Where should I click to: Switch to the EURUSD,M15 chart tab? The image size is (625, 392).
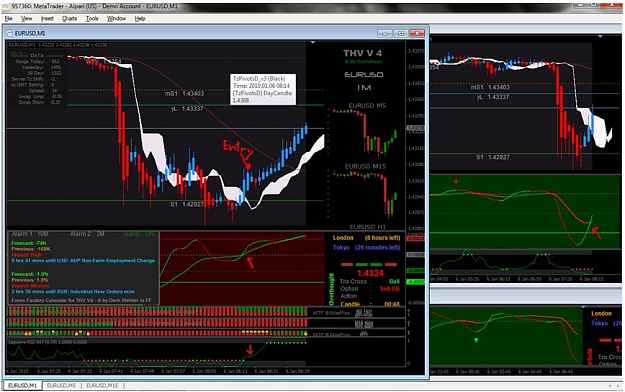[102, 386]
